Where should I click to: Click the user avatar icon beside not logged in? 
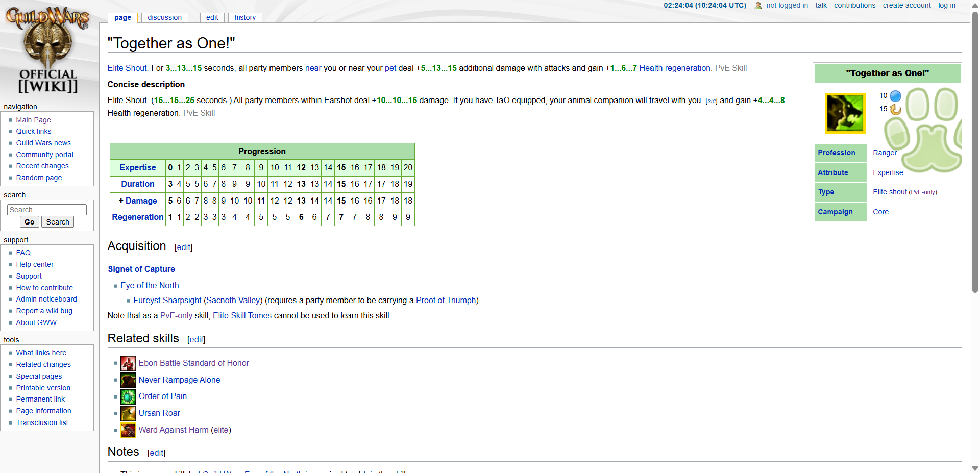758,6
